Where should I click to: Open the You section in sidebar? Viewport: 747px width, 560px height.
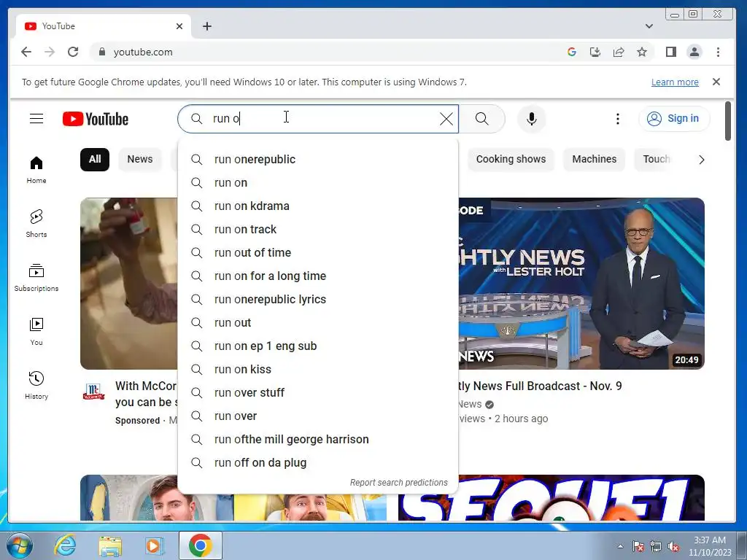(x=36, y=332)
